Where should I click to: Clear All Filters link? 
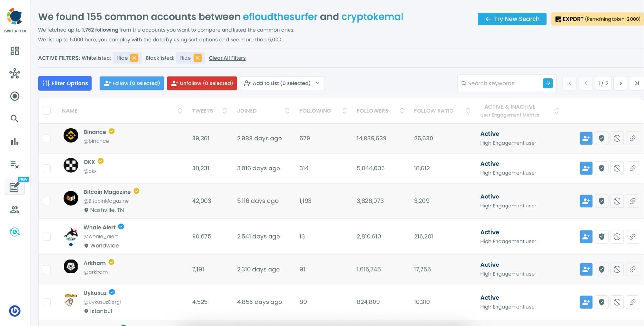[227, 58]
